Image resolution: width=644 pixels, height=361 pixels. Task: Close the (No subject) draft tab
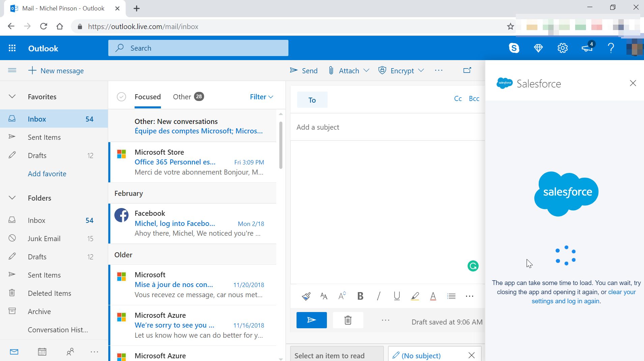[x=472, y=355]
